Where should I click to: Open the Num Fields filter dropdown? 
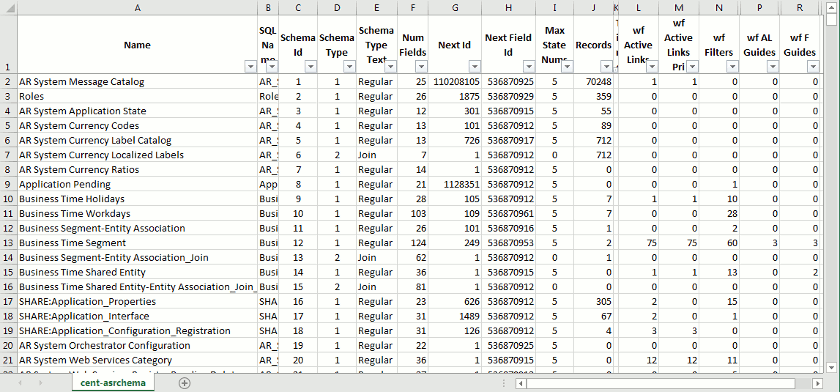coord(421,66)
